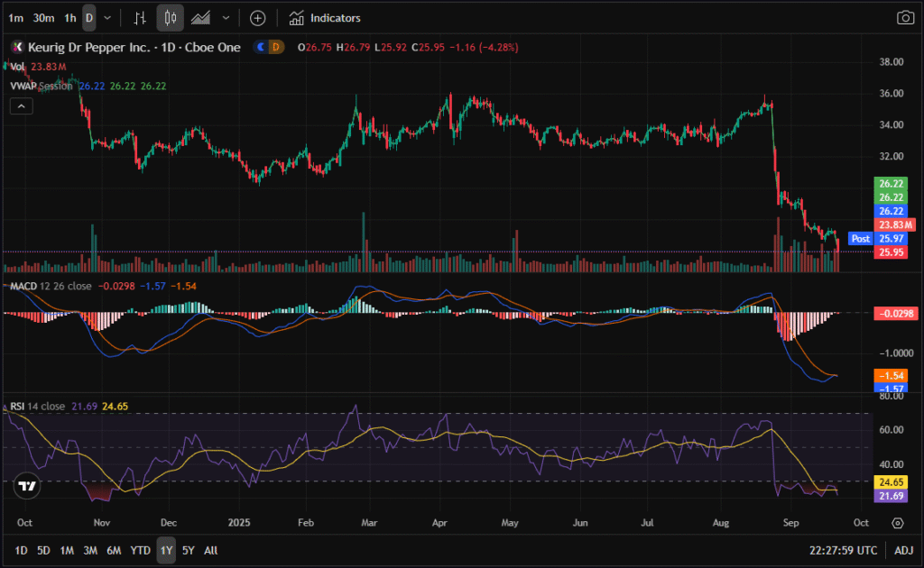Viewport: 924px width, 568px height.
Task: Select the Candles chart style icon
Action: click(171, 18)
